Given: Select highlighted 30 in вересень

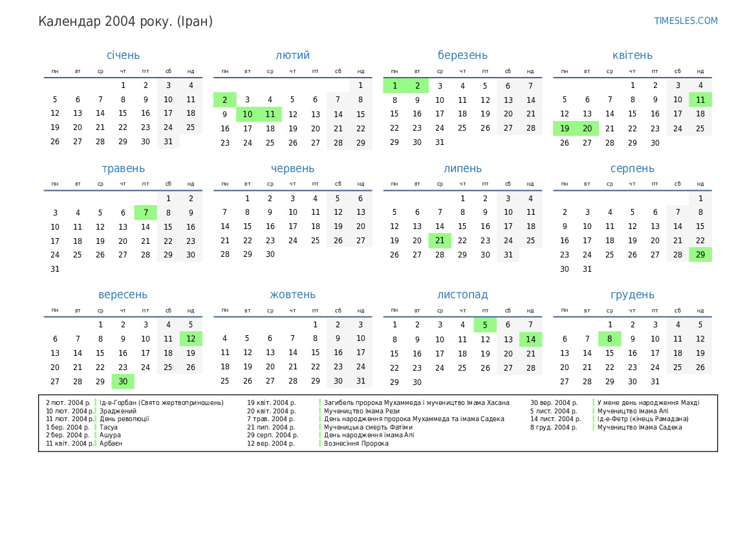Looking at the screenshot, I should 123,382.
